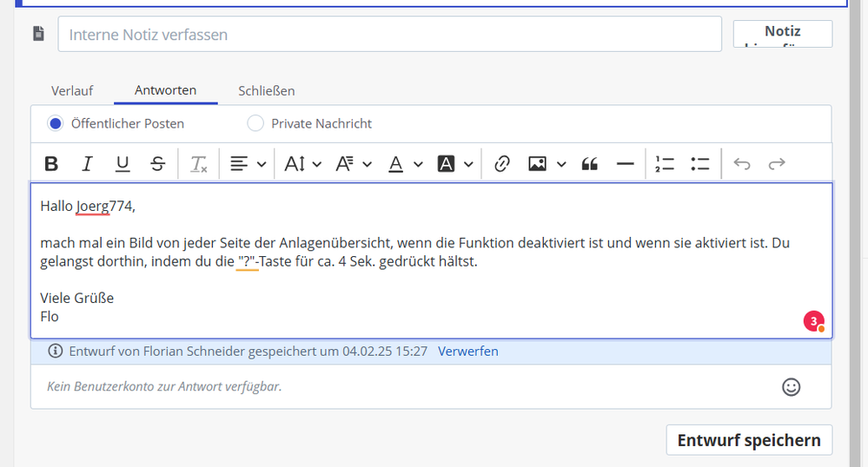Open the text alignment dropdown

248,164
